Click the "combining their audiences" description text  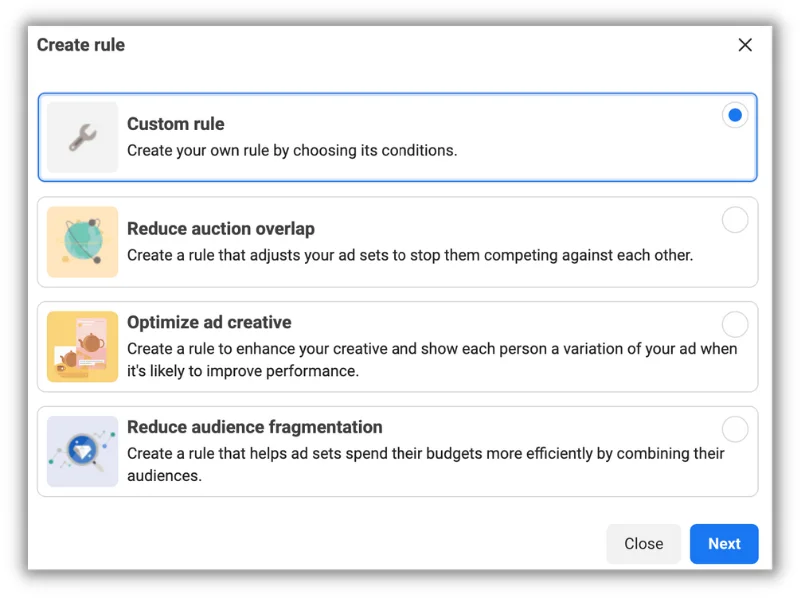pyautogui.click(x=426, y=464)
